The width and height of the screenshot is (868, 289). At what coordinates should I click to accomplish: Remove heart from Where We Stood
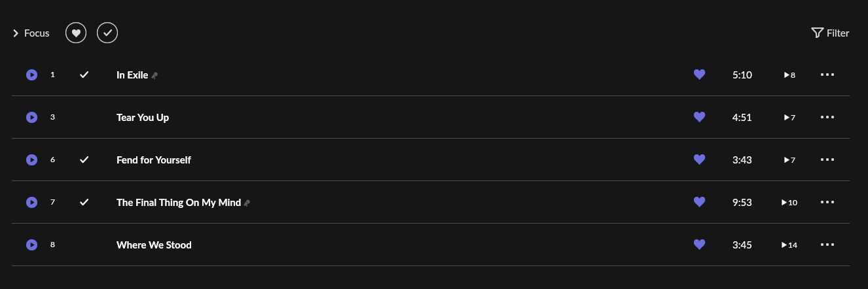699,245
